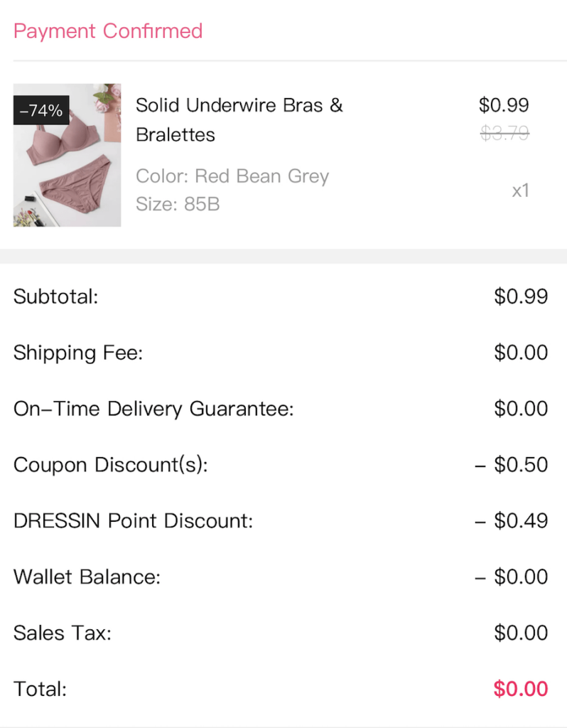Click the product's current $0.99 price
This screenshot has width=567, height=728.
tap(504, 105)
